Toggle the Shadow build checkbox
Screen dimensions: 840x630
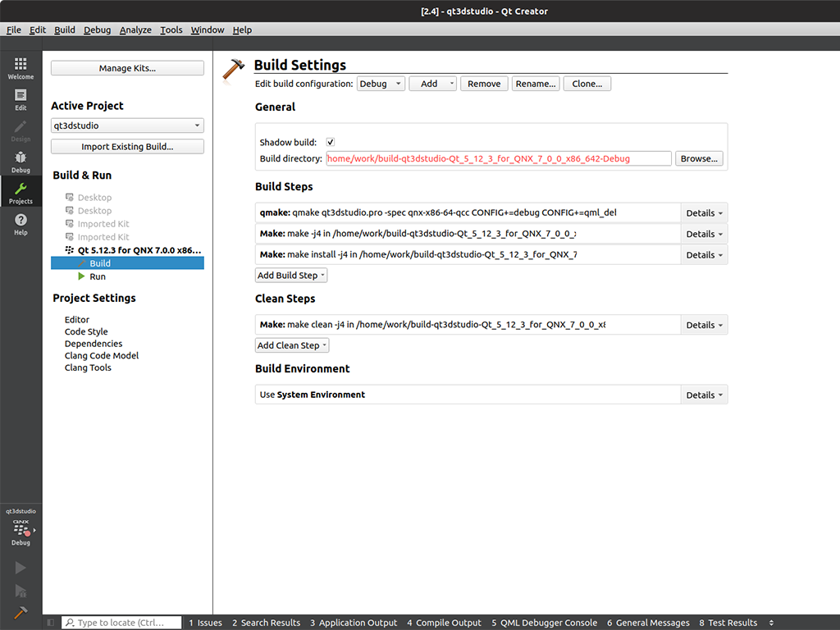pos(331,143)
